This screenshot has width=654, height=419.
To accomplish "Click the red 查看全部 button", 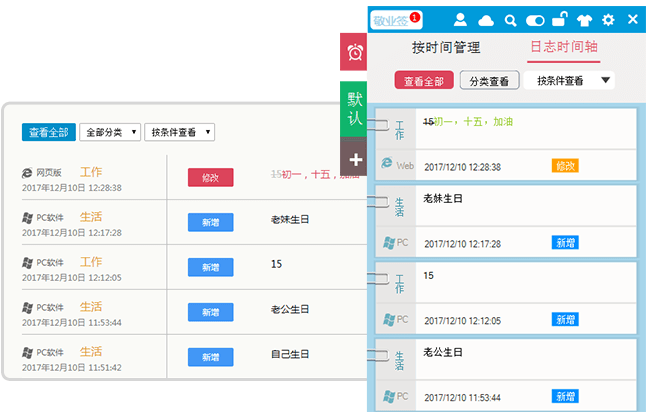I will pyautogui.click(x=424, y=81).
